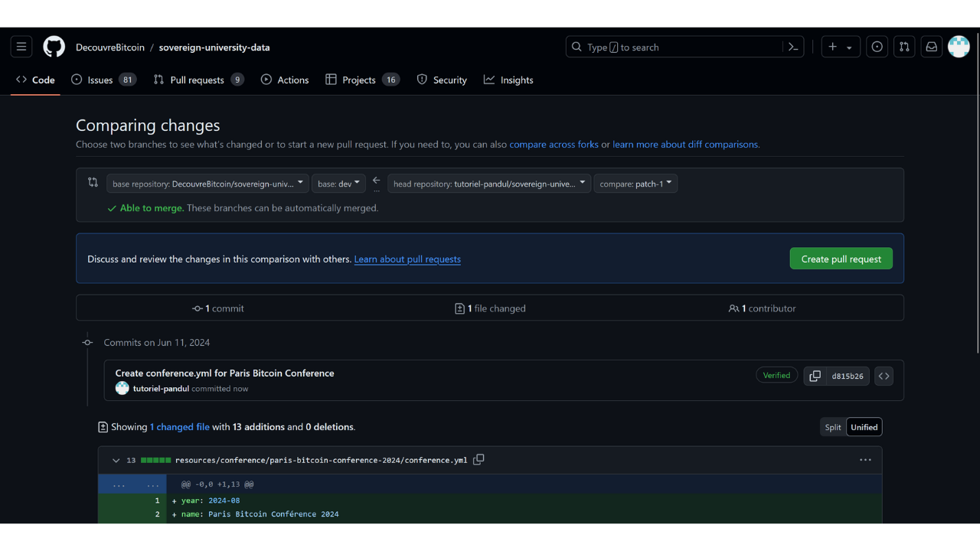This screenshot has height=551, width=980.
Task: Select the 1 commit summary tab
Action: click(x=218, y=308)
